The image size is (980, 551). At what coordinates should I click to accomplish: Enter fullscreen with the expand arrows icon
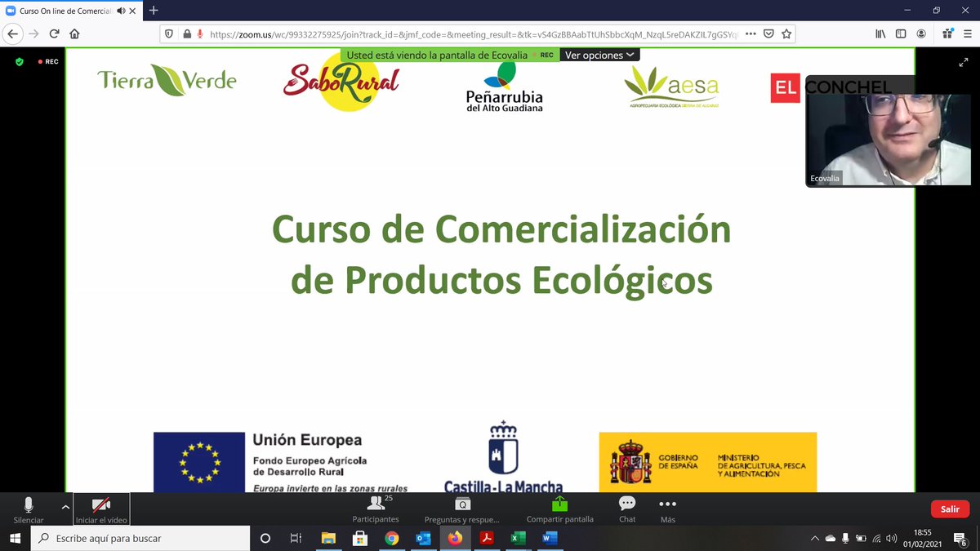tap(963, 62)
